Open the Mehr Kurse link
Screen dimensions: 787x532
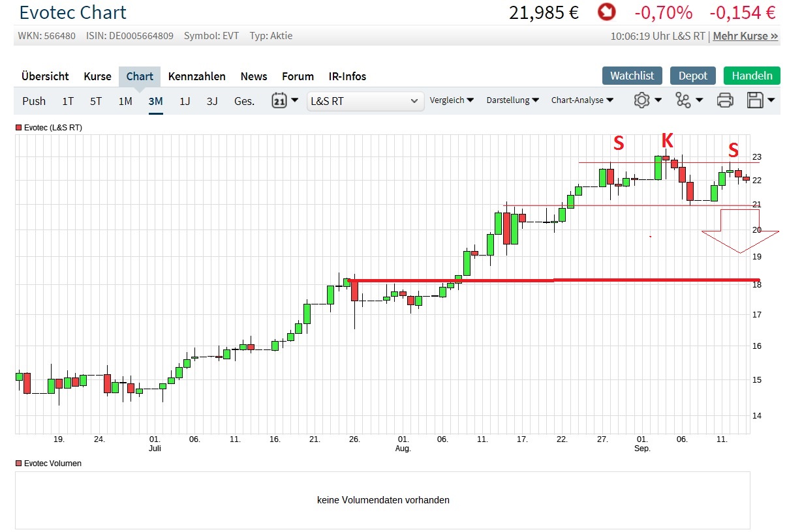(x=745, y=37)
